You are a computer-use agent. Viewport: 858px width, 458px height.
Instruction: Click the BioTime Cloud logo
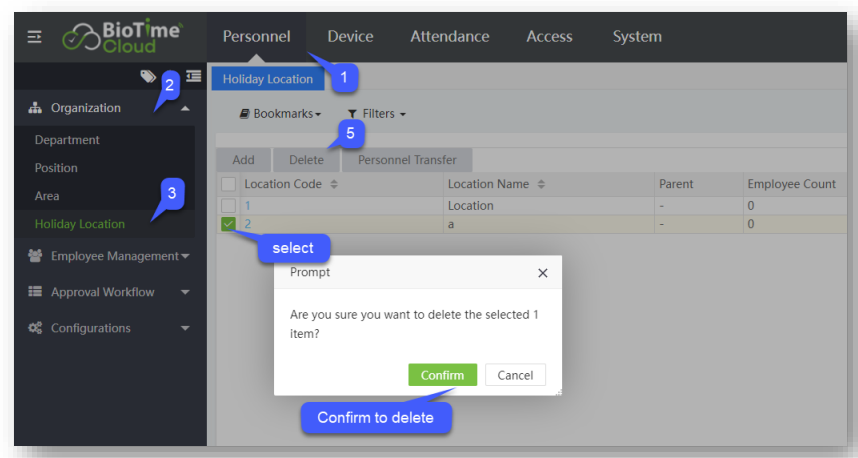coord(121,37)
